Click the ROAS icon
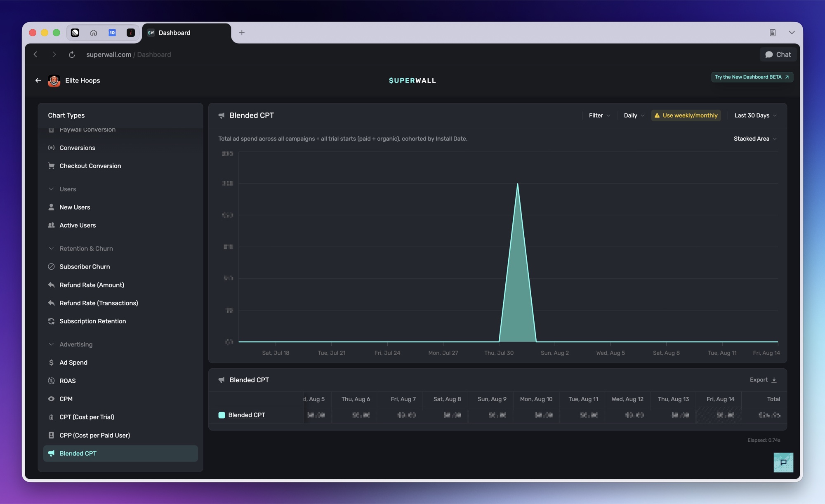Viewport: 825px width, 504px height. tap(51, 381)
